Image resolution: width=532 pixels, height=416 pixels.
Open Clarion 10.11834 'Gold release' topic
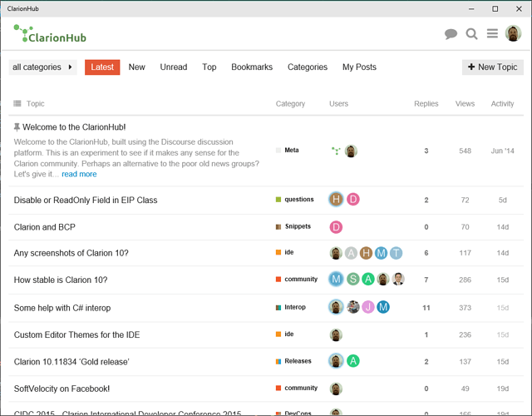pyautogui.click(x=71, y=362)
